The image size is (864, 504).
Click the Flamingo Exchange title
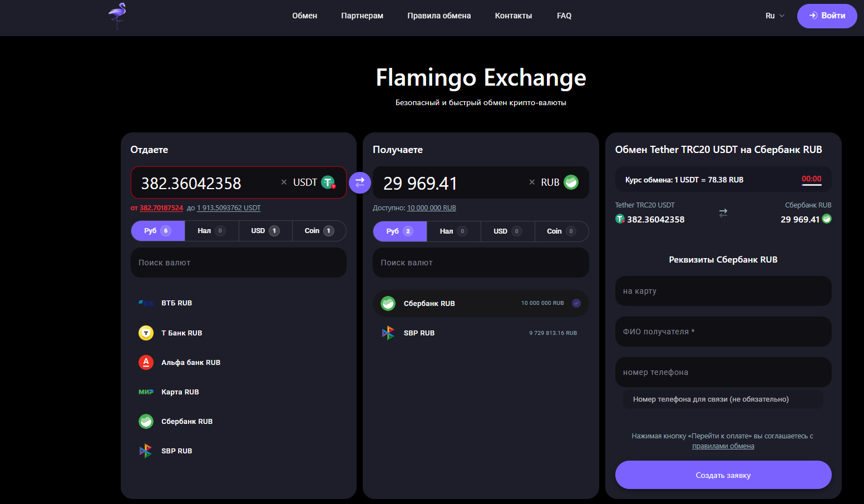click(481, 78)
